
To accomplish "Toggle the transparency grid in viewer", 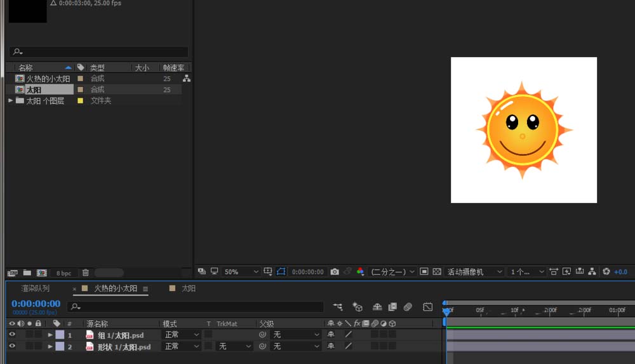I will coord(437,271).
